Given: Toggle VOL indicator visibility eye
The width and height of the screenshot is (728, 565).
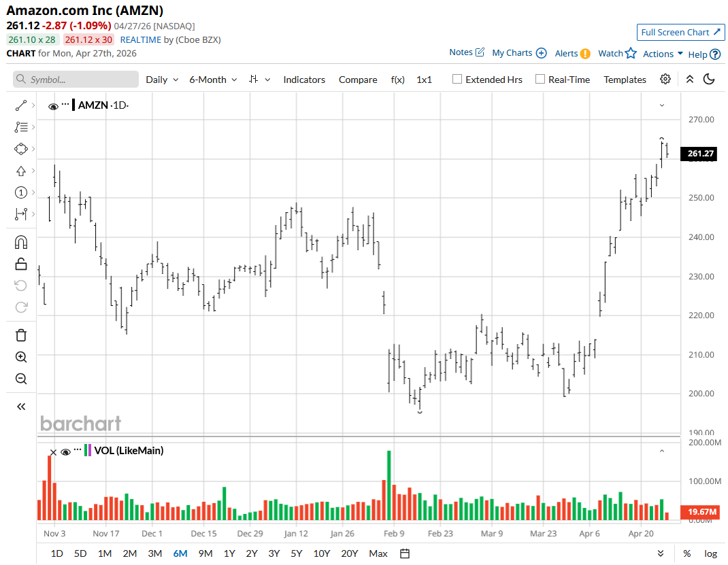Looking at the screenshot, I should pos(65,452).
